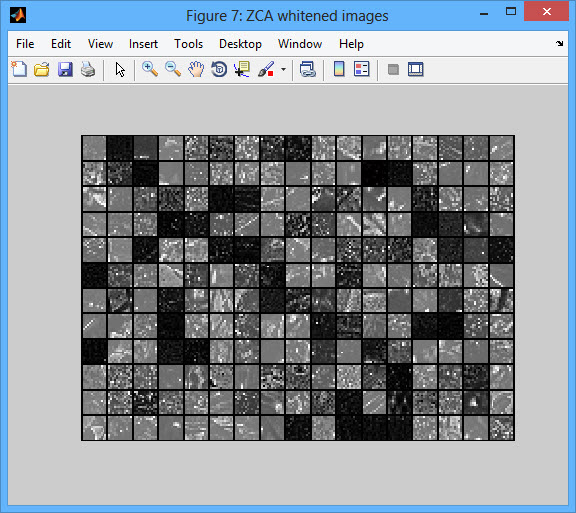Viewport: 576px width, 513px height.
Task: Save the figure using the floppy disk icon
Action: (x=65, y=69)
